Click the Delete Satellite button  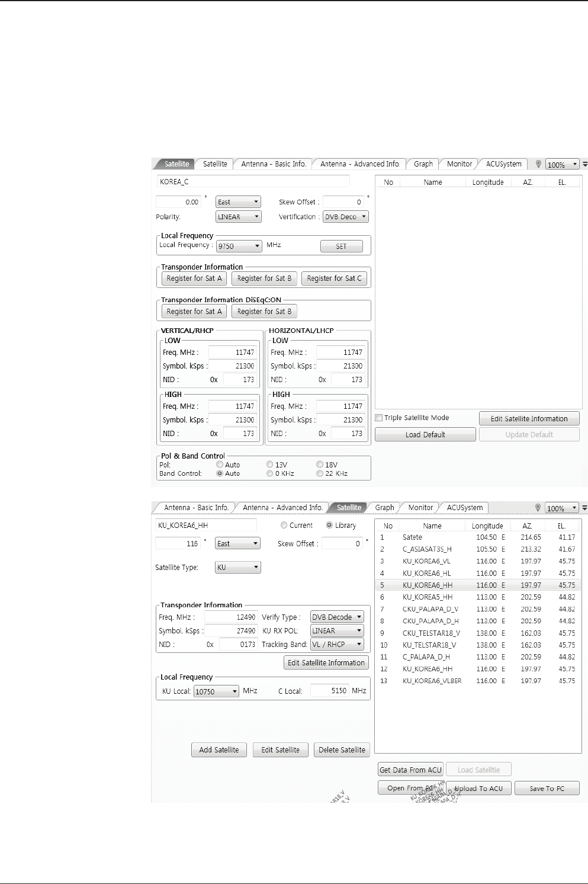point(342,750)
